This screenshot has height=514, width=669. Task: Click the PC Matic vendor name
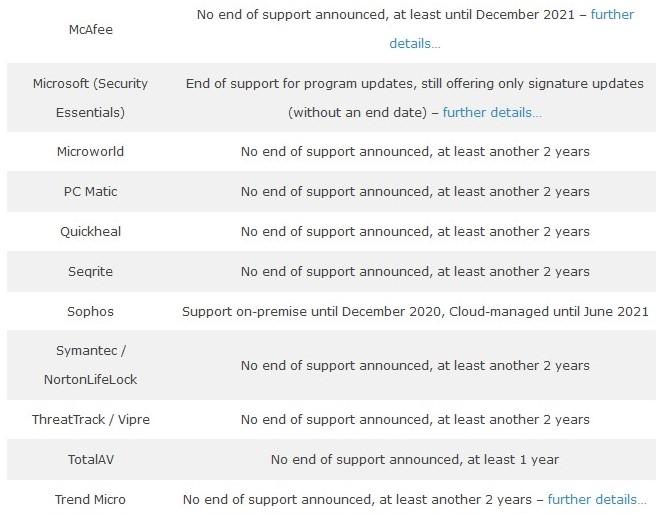90,192
